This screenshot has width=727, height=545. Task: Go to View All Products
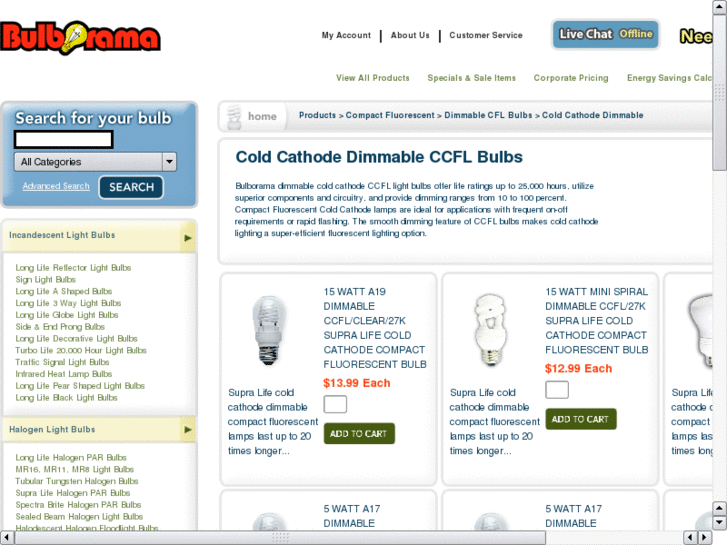[x=373, y=78]
